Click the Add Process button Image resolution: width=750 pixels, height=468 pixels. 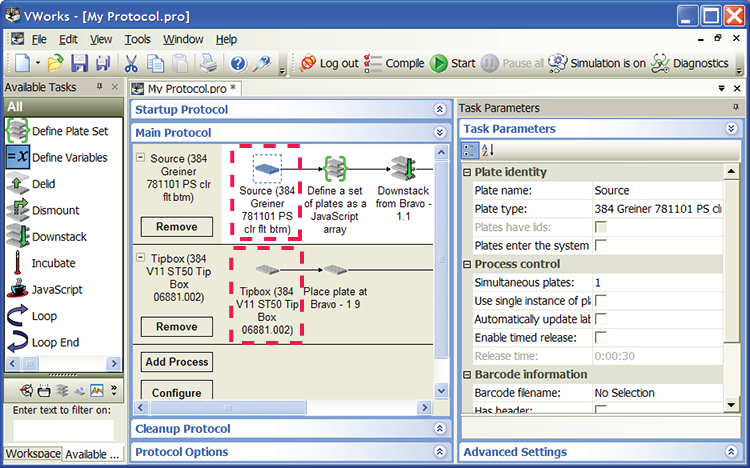point(176,362)
